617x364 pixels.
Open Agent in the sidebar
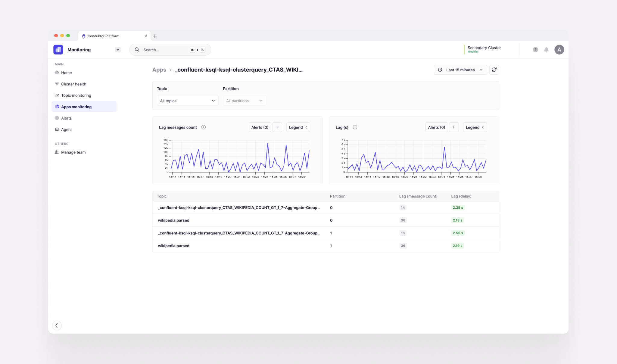click(84, 129)
